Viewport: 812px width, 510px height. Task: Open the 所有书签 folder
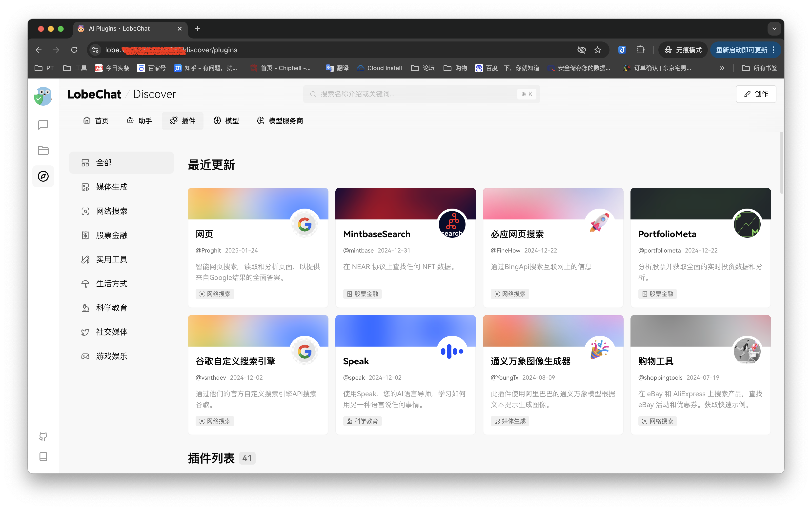[759, 68]
